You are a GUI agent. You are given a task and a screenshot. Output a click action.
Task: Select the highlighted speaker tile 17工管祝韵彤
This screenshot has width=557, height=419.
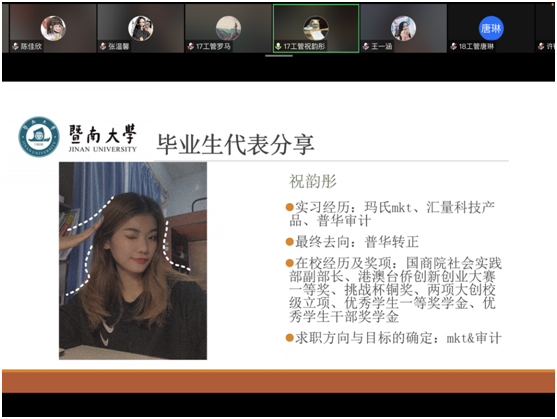[316, 28]
